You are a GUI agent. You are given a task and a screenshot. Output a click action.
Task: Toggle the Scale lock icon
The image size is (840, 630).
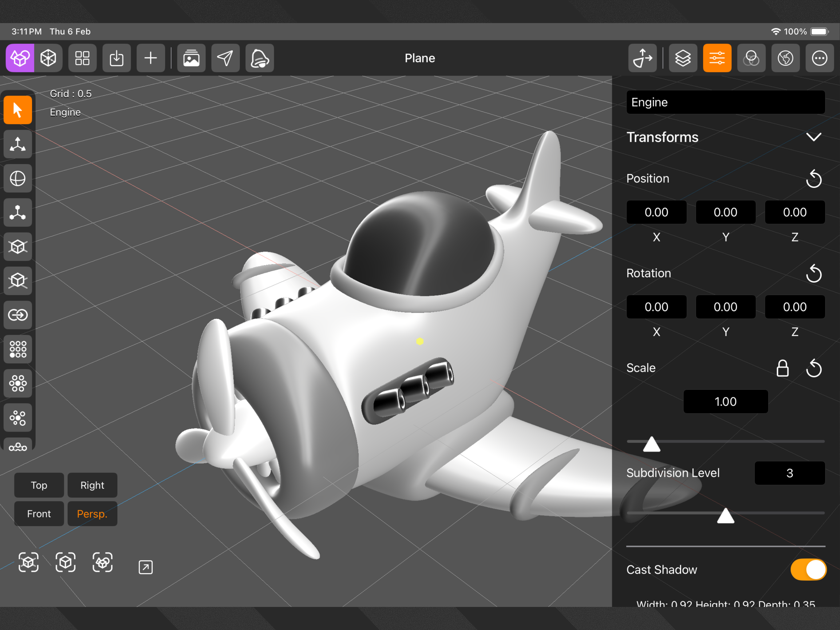(782, 368)
